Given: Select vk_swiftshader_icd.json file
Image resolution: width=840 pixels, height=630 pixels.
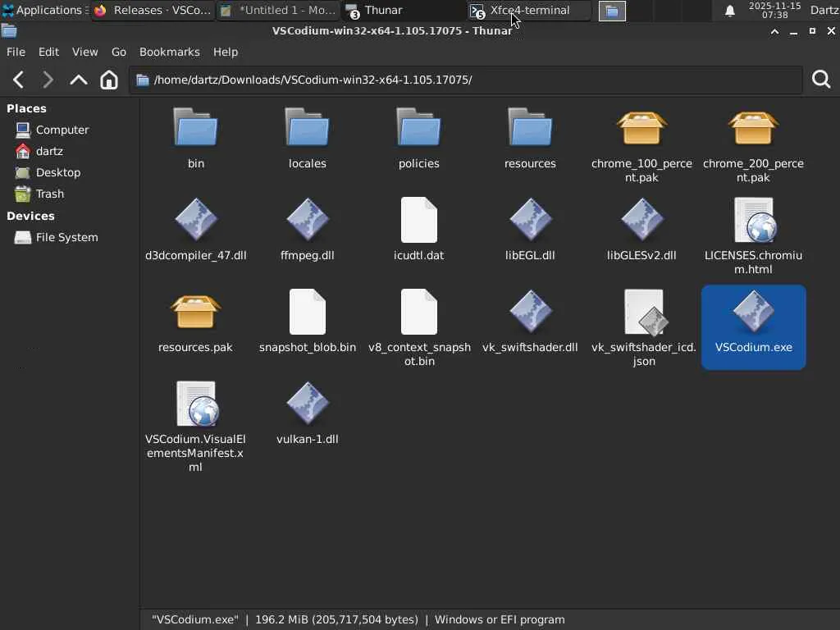Looking at the screenshot, I should [644, 328].
